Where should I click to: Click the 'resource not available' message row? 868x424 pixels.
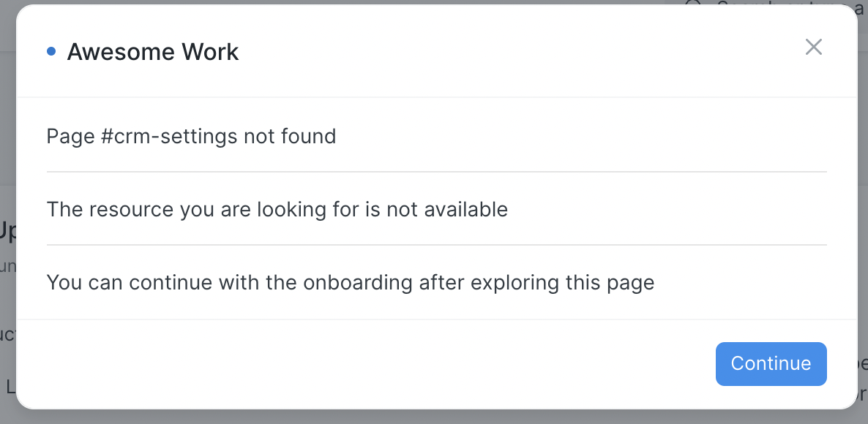277,209
